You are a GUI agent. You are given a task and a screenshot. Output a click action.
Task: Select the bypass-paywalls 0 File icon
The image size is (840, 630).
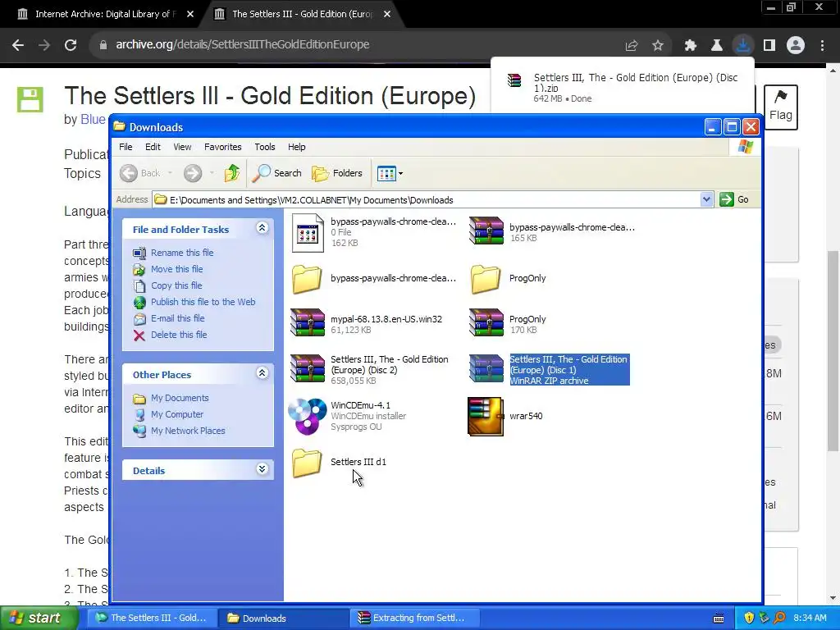pos(308,232)
